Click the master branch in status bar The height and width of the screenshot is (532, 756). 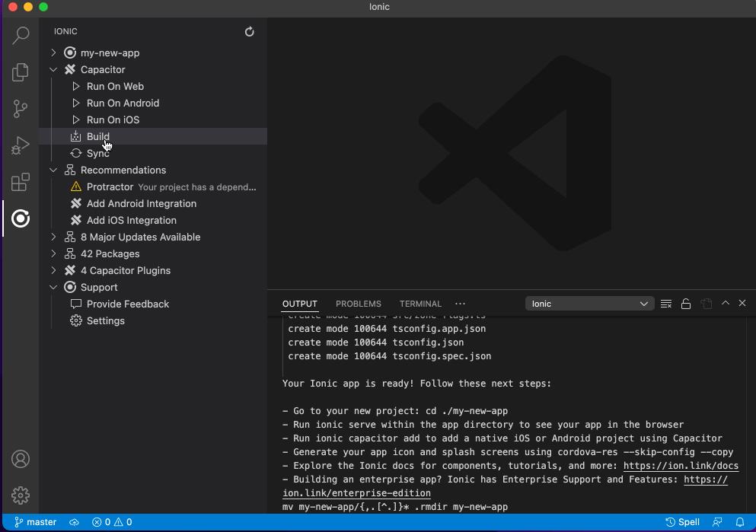36,522
